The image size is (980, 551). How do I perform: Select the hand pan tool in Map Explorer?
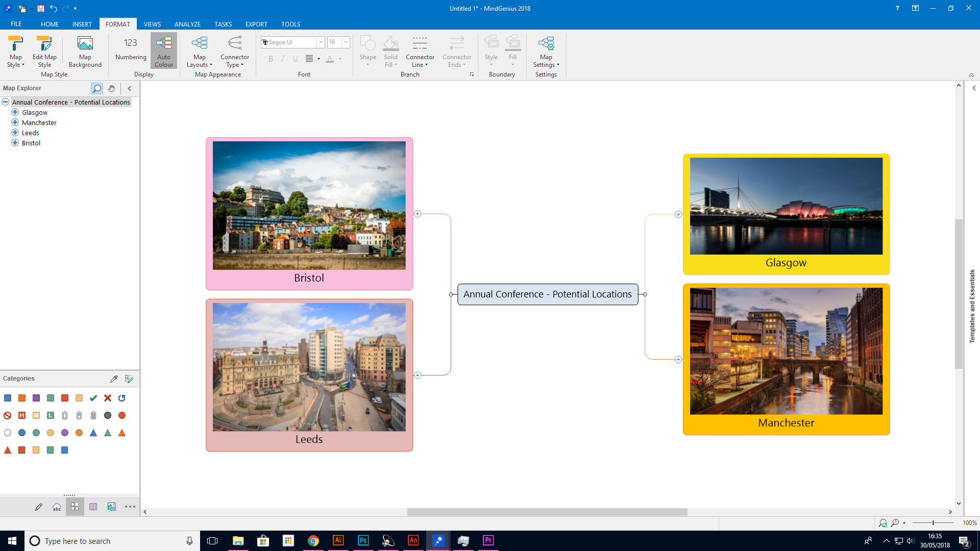tap(111, 88)
